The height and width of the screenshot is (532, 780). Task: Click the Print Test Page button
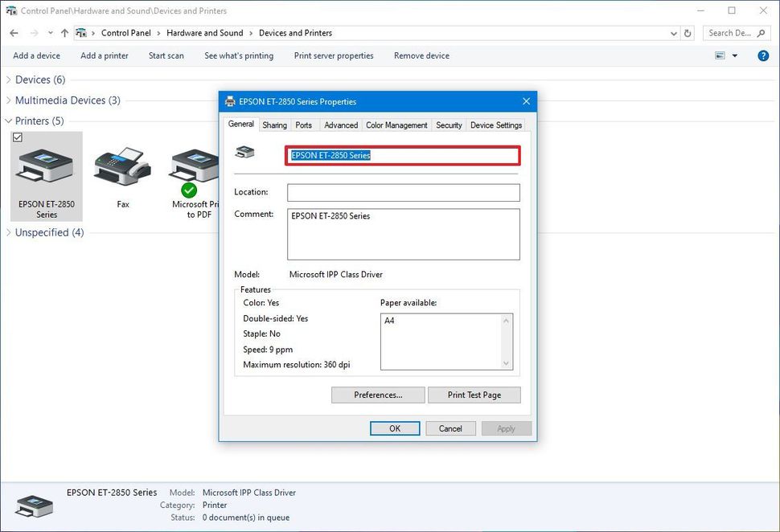474,395
